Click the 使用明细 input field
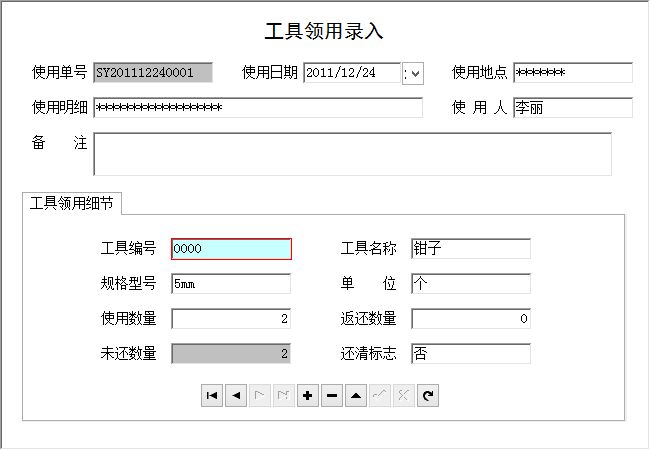 pyautogui.click(x=258, y=108)
